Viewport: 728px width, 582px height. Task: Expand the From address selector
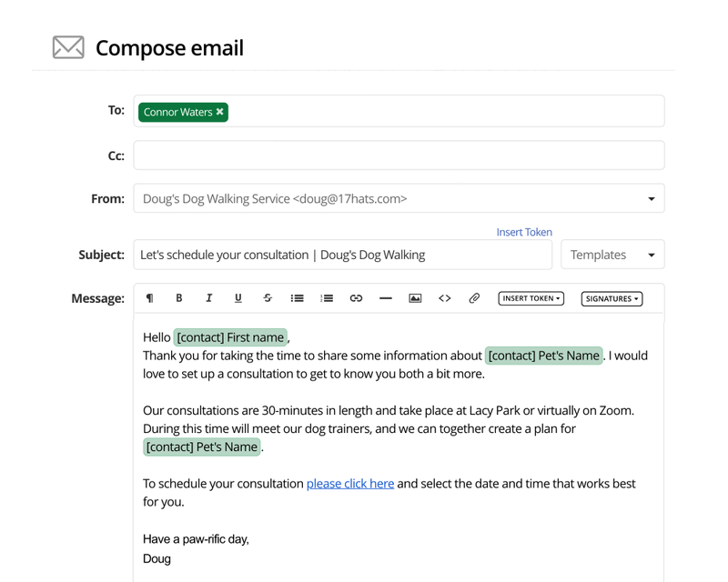(651, 197)
